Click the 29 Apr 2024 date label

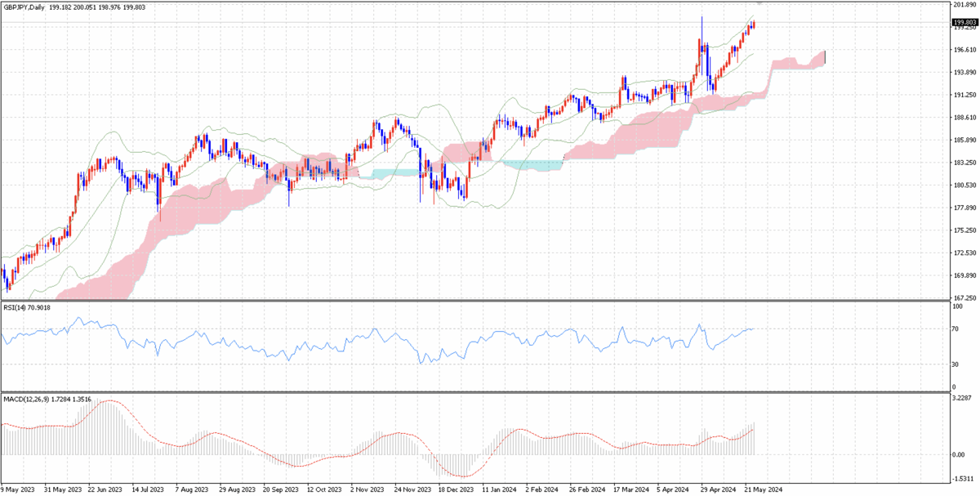coord(718,490)
